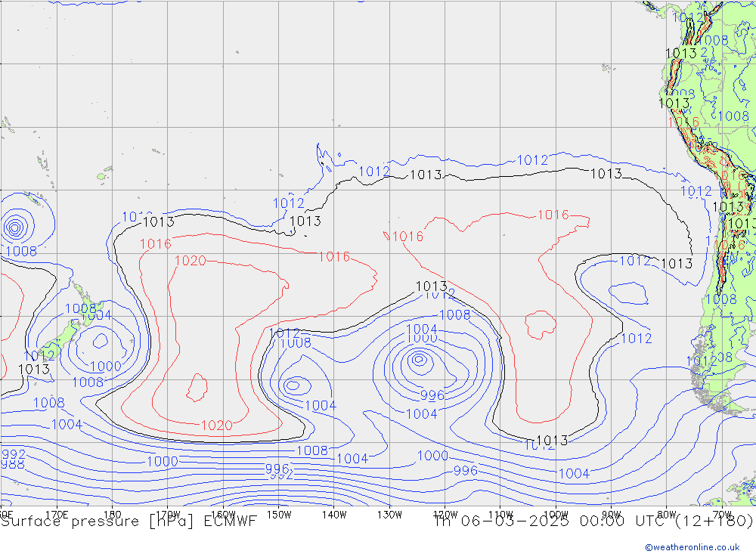Select the 140W longitude label
The image size is (756, 554).
334,515
